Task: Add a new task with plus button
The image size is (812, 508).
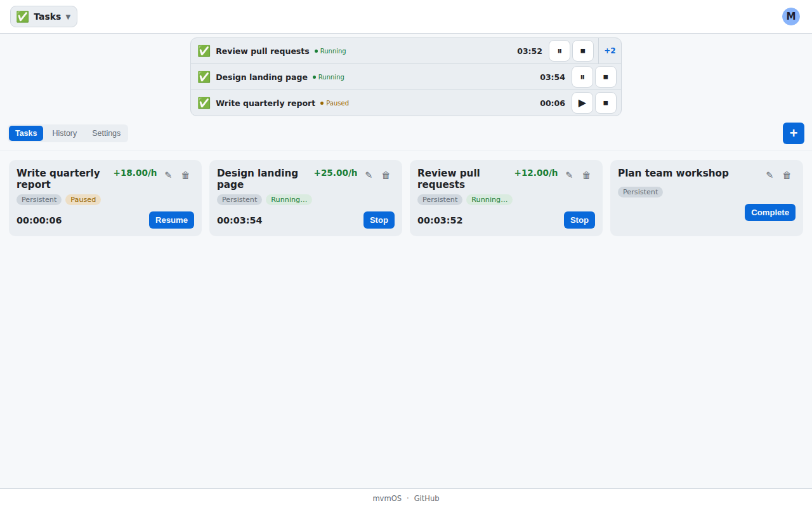Action: (794, 133)
